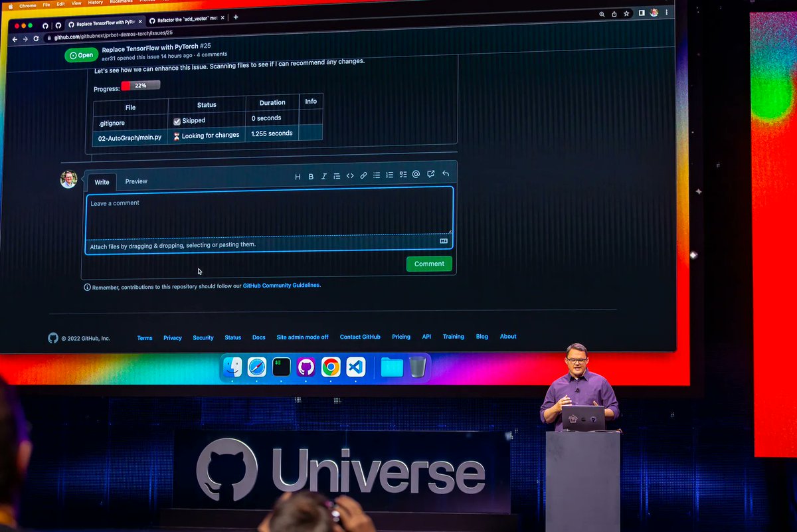Open the Apple menu
This screenshot has height=532, width=797.
coord(10,6)
